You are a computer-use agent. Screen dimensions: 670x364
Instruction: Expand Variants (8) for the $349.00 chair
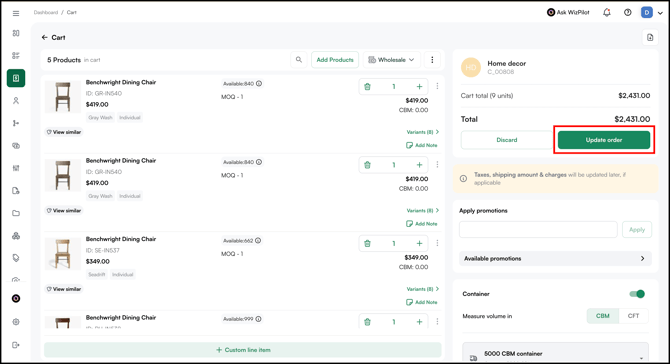(423, 289)
